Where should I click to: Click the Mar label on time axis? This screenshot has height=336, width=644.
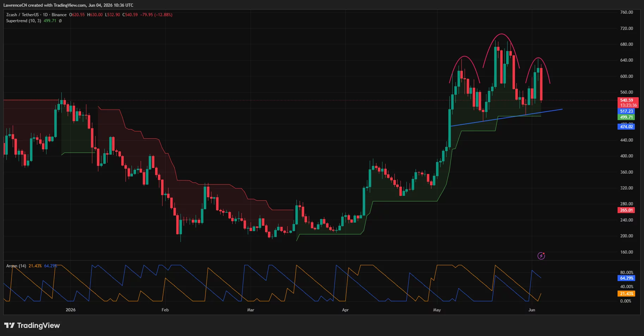251,310
